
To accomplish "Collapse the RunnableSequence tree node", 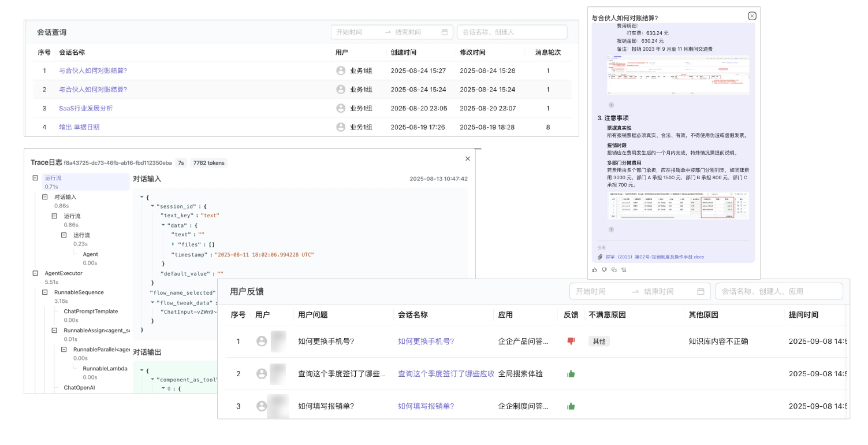I will [45, 292].
